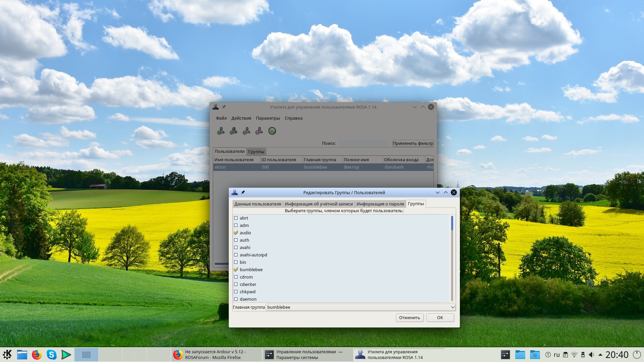This screenshot has width=644, height=362.
Task: Open the Trash folder in the panel
Action: click(535, 354)
